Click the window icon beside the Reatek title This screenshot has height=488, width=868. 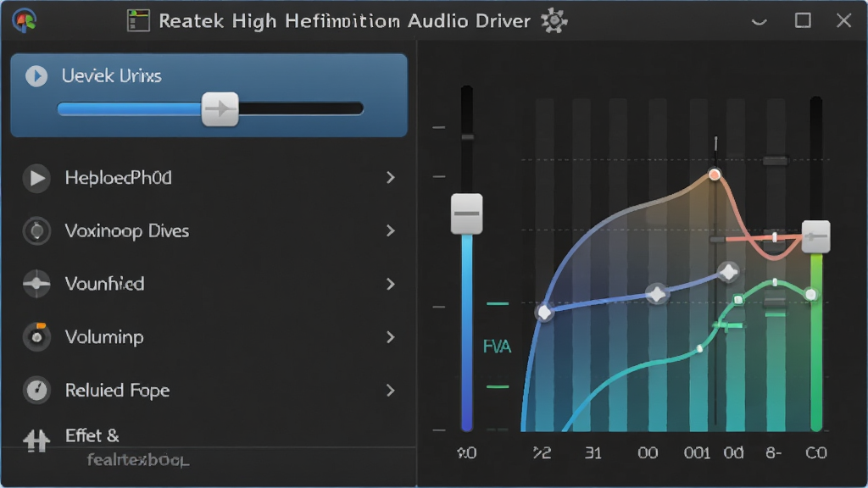click(x=138, y=20)
